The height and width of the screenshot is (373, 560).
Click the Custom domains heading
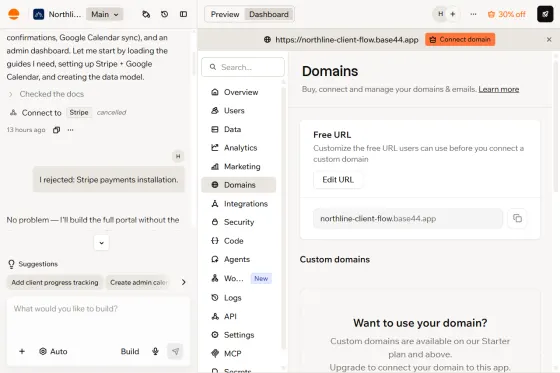[335, 259]
